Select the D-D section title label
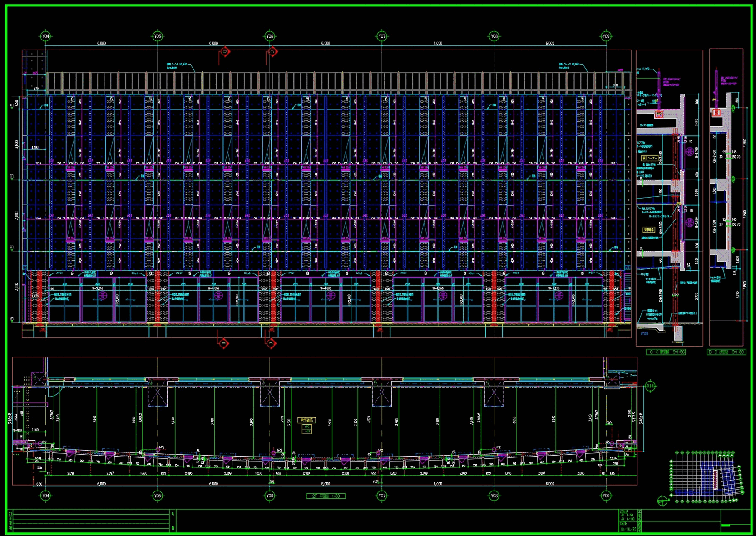 (726, 352)
